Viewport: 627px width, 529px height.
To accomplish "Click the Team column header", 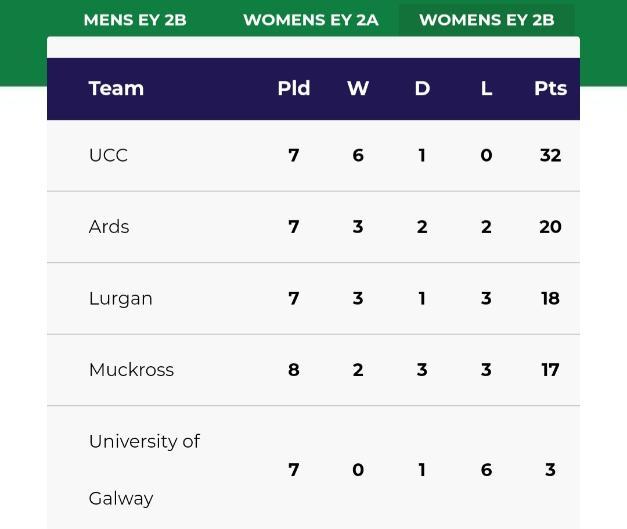I will (x=116, y=88).
